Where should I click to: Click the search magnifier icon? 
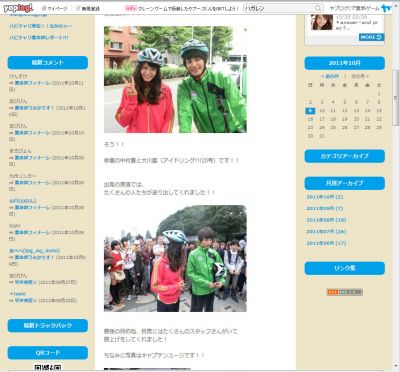click(318, 8)
